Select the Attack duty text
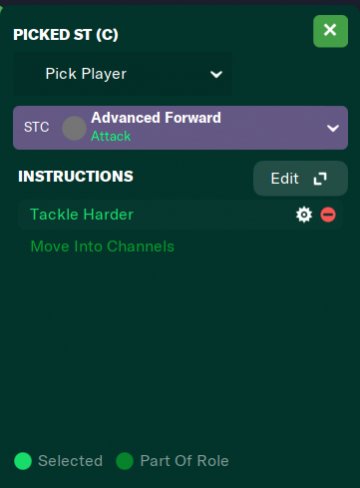Viewport: 360px width, 488px height. [x=111, y=136]
